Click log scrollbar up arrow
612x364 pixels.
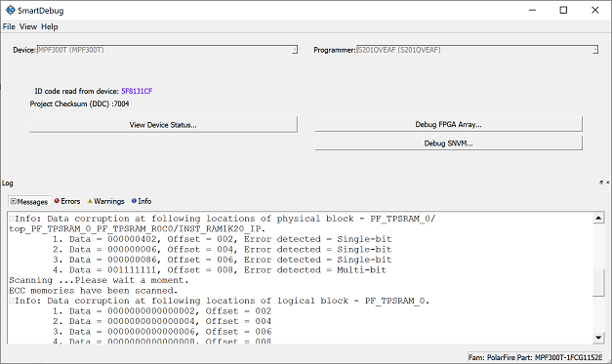[598, 218]
